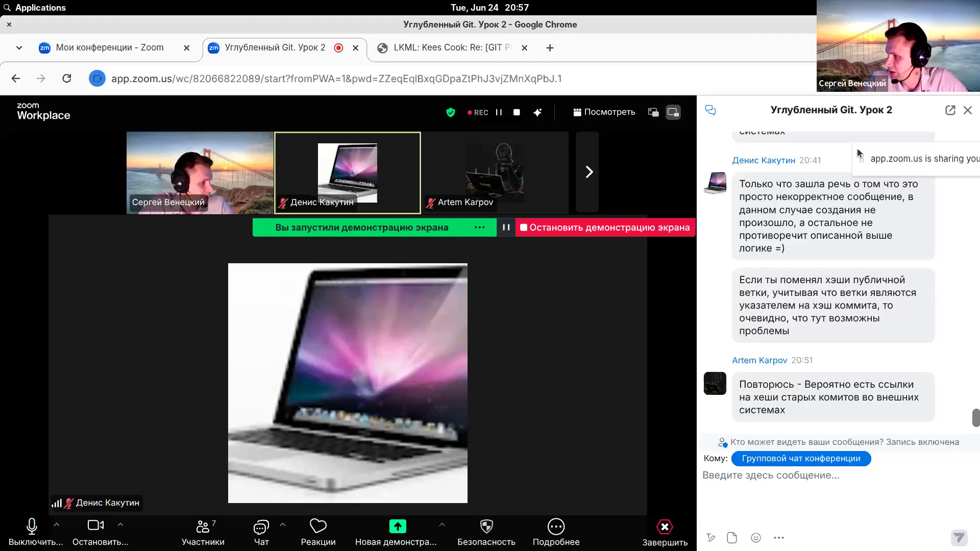Attach a file in chat
The image size is (980, 551).
pos(732,538)
